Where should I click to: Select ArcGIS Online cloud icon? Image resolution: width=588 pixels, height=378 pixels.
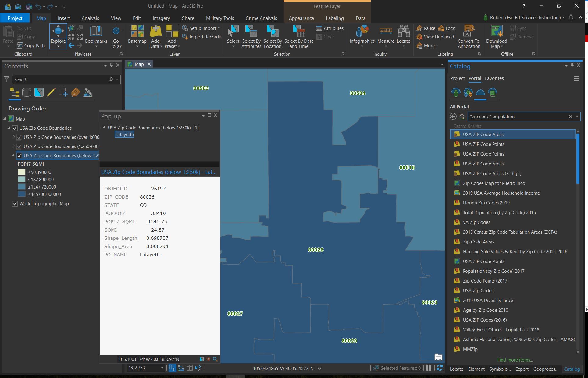(480, 92)
